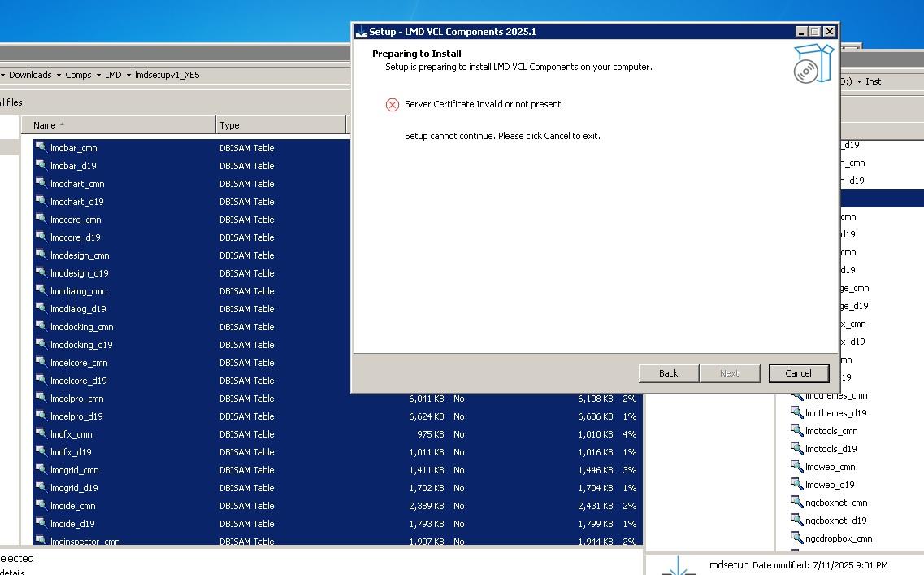The image size is (924, 575).
Task: Select lmdtools_d19 in right window list
Action: [x=831, y=449]
